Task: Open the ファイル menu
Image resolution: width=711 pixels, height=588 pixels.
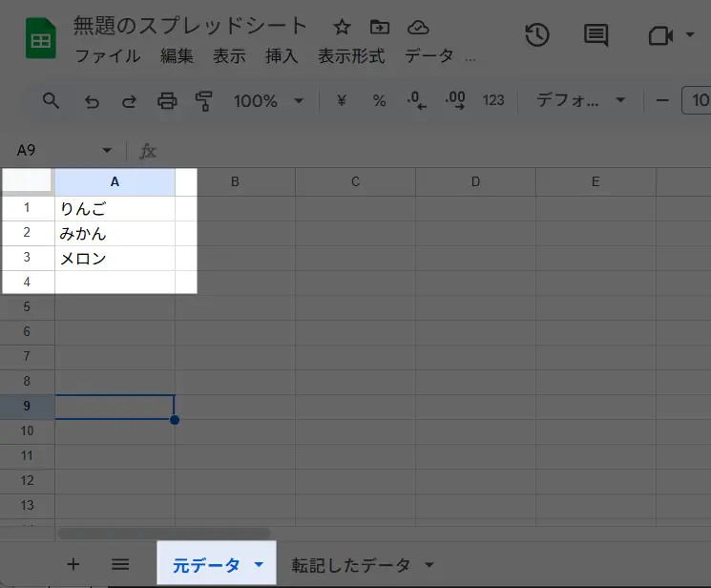Action: point(107,56)
